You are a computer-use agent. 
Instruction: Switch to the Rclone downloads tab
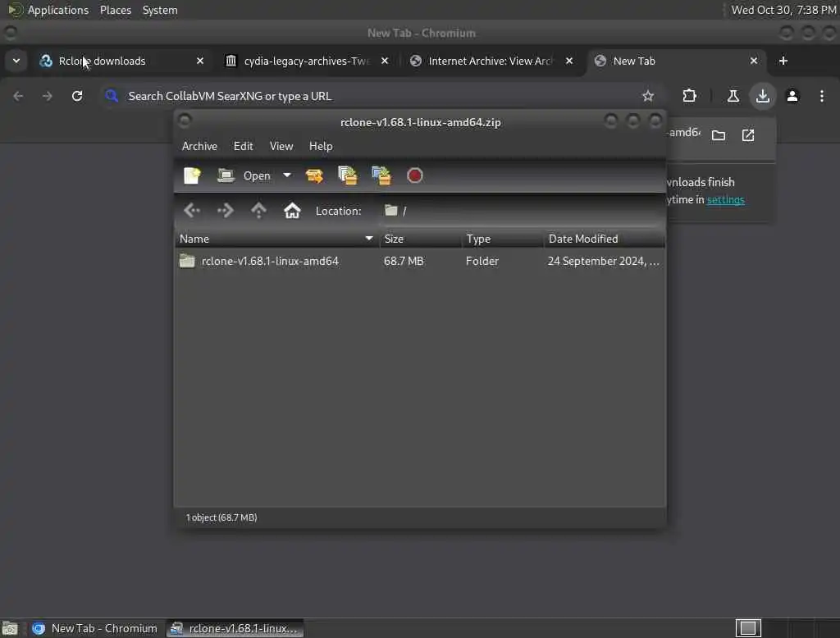(x=122, y=61)
